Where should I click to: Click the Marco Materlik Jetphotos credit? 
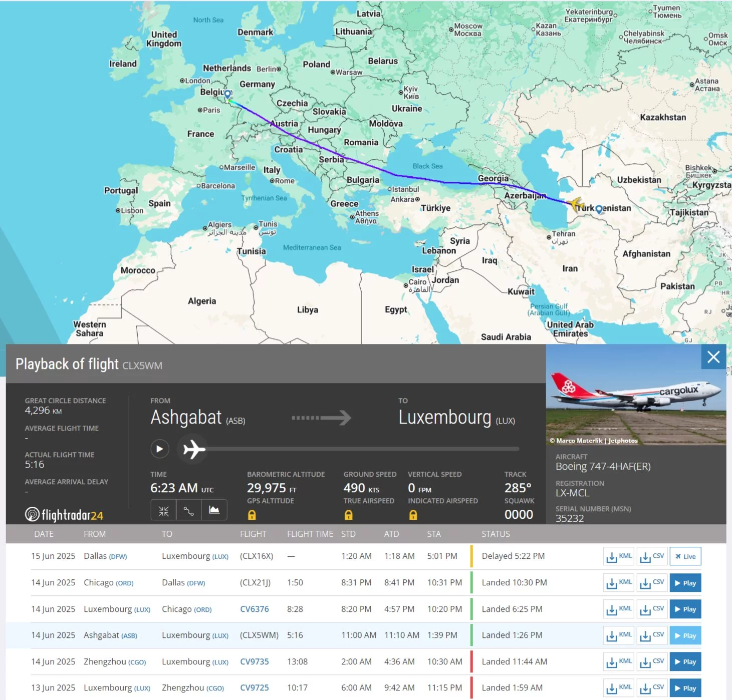pos(594,441)
